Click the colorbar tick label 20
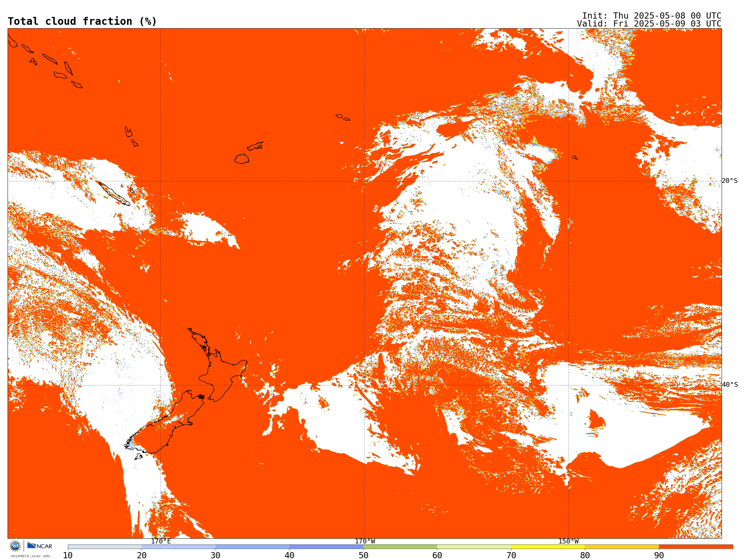744x560 pixels. pyautogui.click(x=142, y=556)
